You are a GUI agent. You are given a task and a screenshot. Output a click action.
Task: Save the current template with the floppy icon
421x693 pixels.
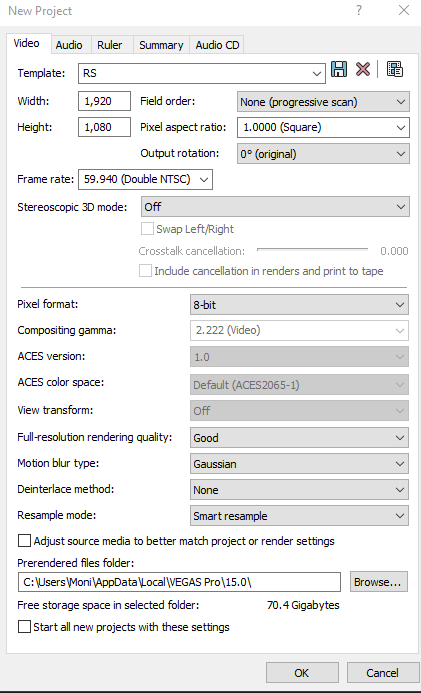(339, 69)
